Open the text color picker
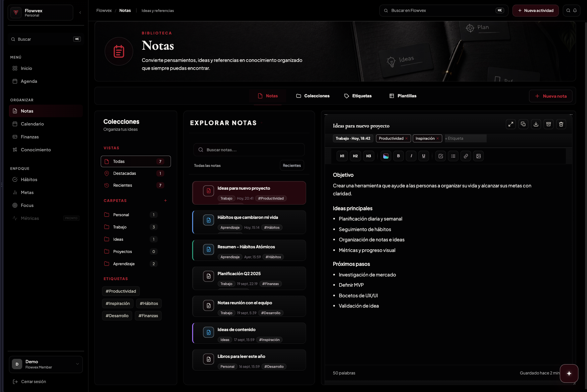 tap(386, 156)
